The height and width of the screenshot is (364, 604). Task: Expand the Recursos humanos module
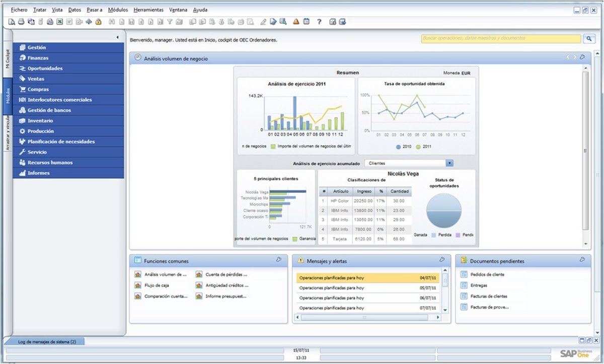point(50,163)
